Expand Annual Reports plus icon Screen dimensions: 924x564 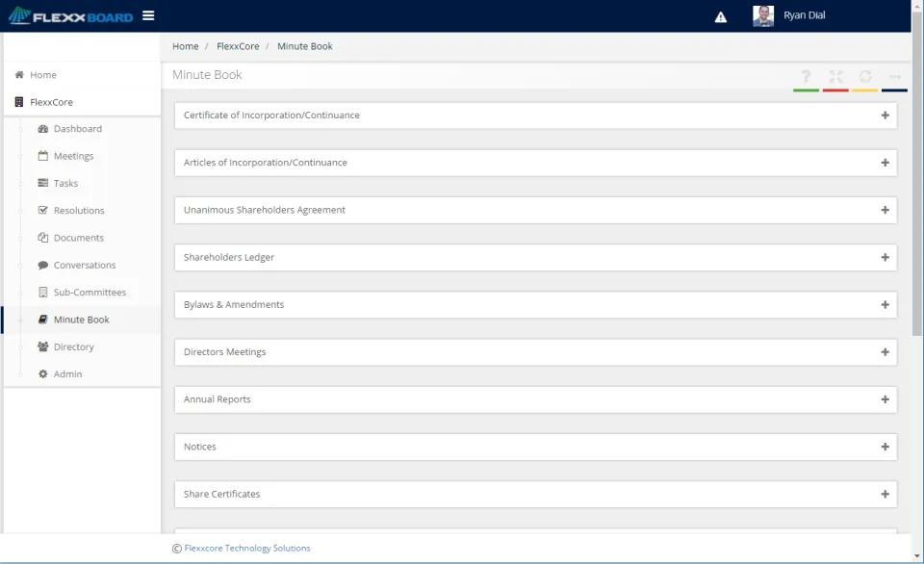[885, 399]
